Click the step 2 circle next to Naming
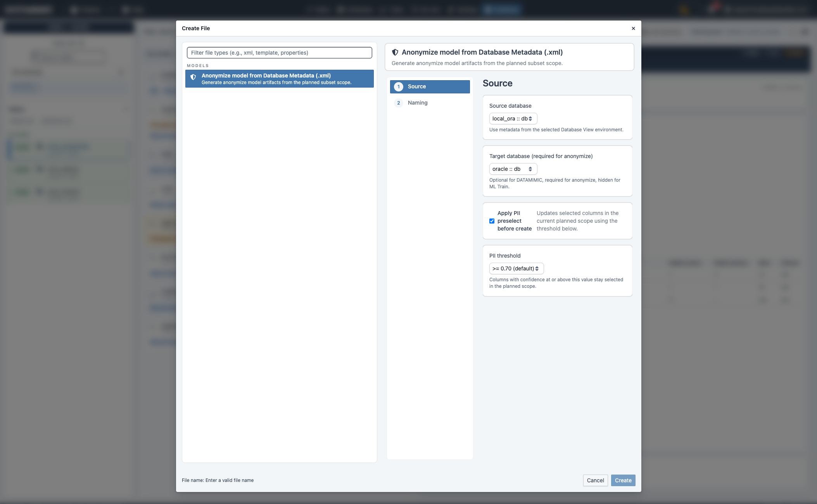This screenshot has width=817, height=504. pyautogui.click(x=399, y=103)
